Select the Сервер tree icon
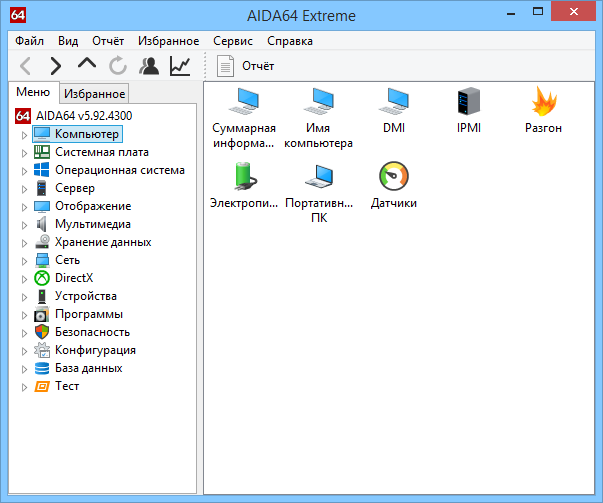The width and height of the screenshot is (603, 503). pyautogui.click(x=42, y=188)
